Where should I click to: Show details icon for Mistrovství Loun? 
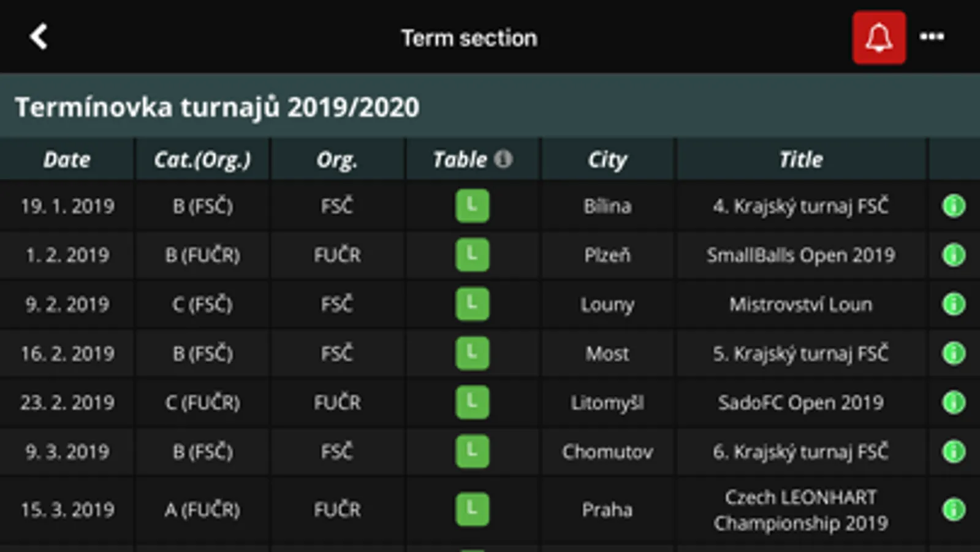coord(953,304)
